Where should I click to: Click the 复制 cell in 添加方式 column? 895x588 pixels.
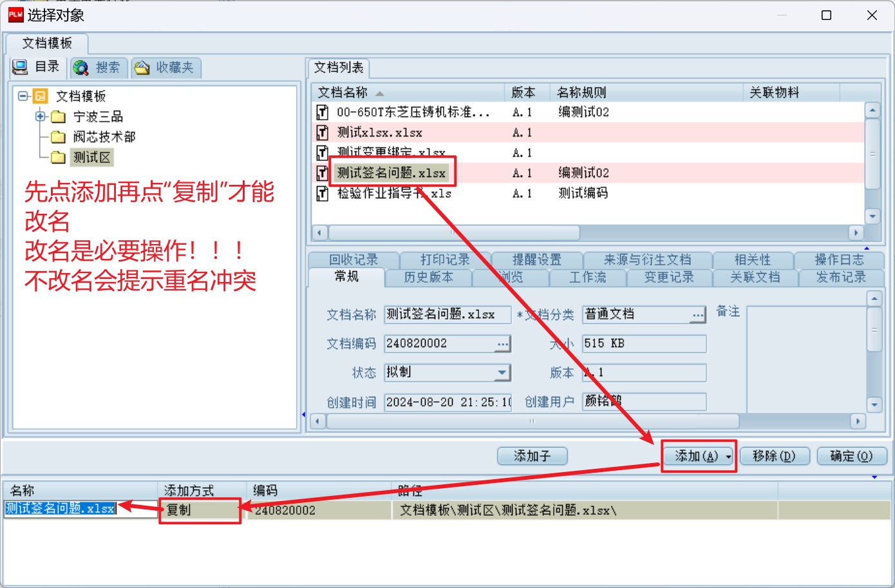(x=202, y=510)
